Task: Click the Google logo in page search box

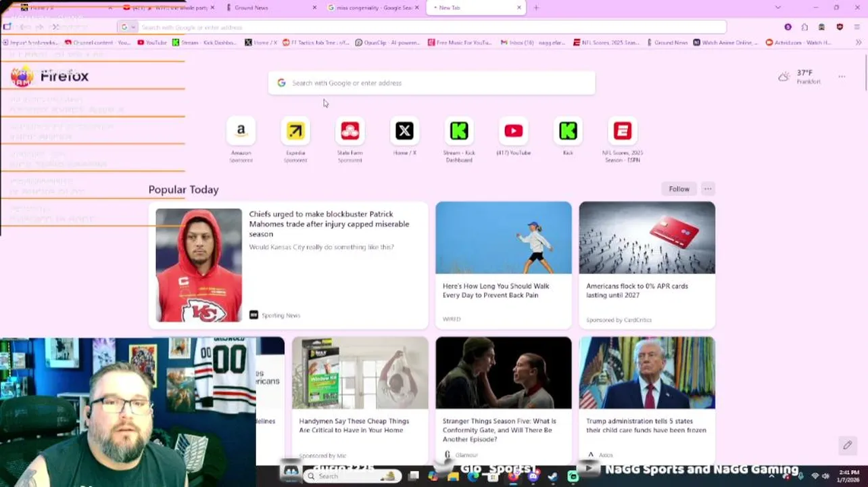Action: click(281, 83)
